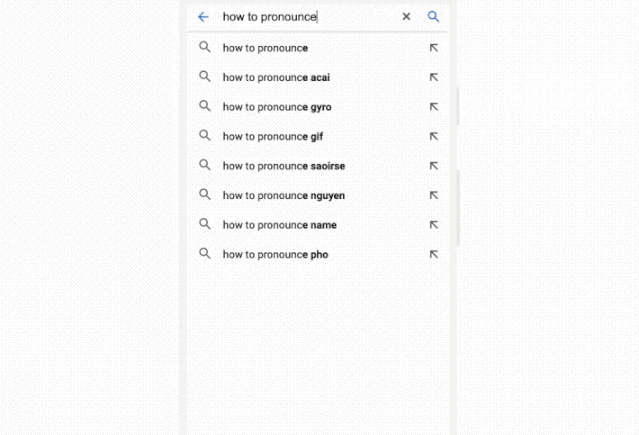Select first suggestion "how to pronounce"
This screenshot has width=639, height=435.
pos(265,48)
